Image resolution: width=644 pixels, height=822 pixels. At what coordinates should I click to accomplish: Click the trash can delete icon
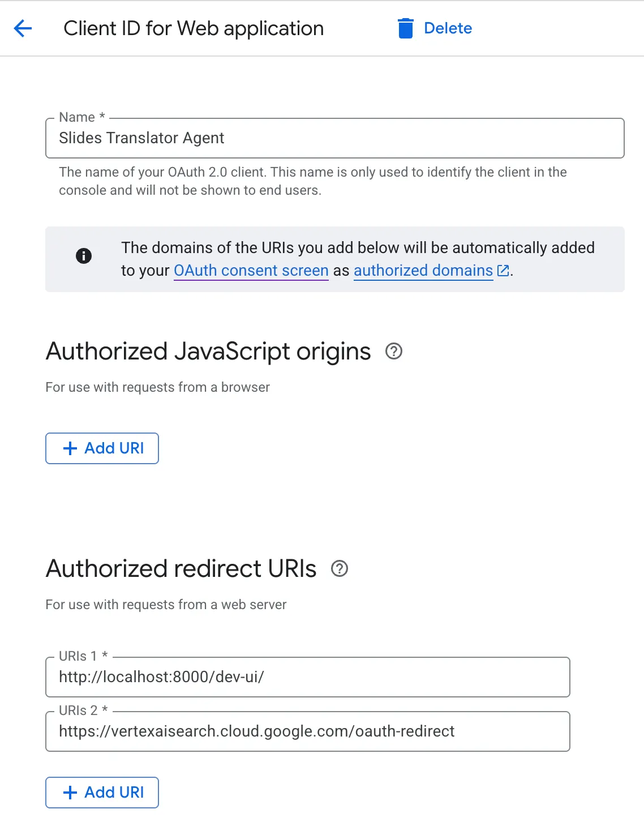(405, 28)
